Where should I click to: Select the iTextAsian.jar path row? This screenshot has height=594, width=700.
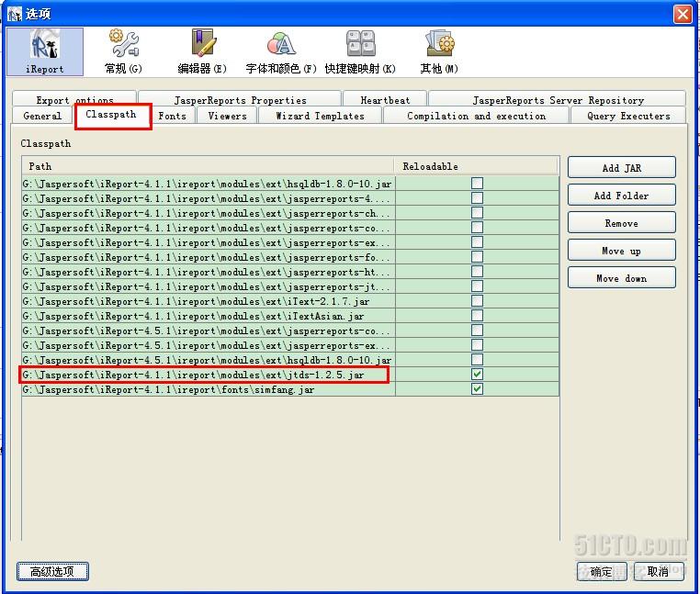[x=209, y=316]
